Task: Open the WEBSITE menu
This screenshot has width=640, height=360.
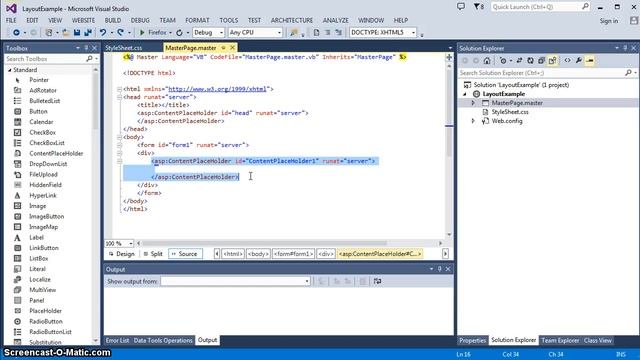Action: point(83,20)
